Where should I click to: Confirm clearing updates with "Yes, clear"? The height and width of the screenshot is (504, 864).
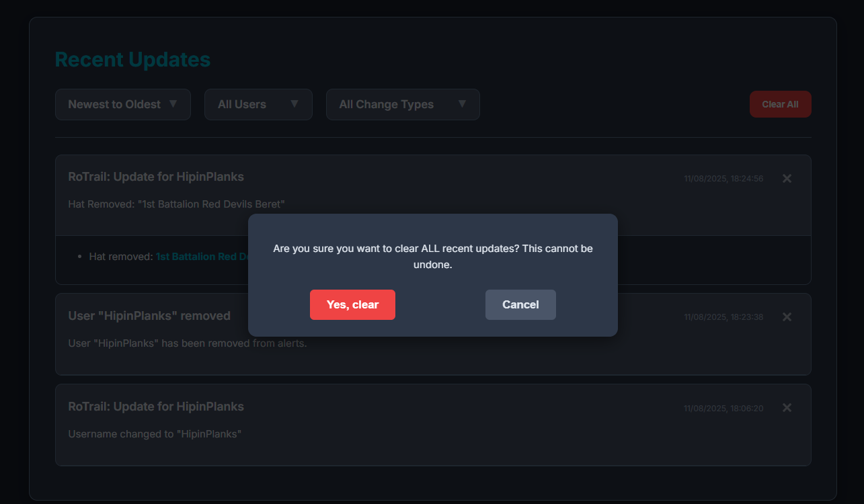352,304
